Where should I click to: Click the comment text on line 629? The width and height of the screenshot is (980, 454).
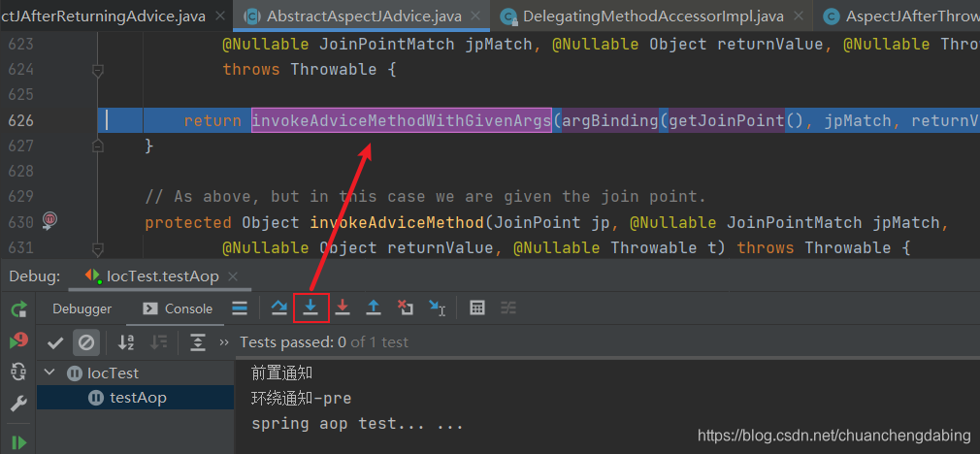[x=425, y=197]
